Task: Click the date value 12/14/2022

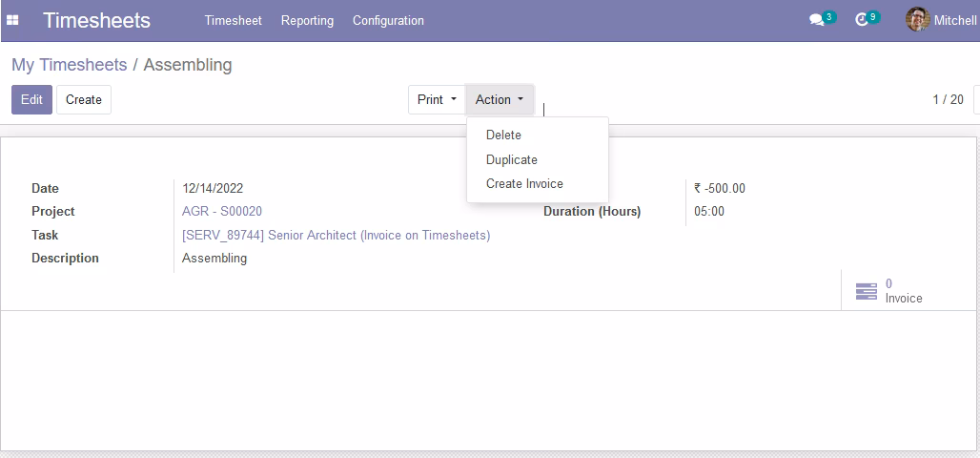Action: pyautogui.click(x=213, y=188)
